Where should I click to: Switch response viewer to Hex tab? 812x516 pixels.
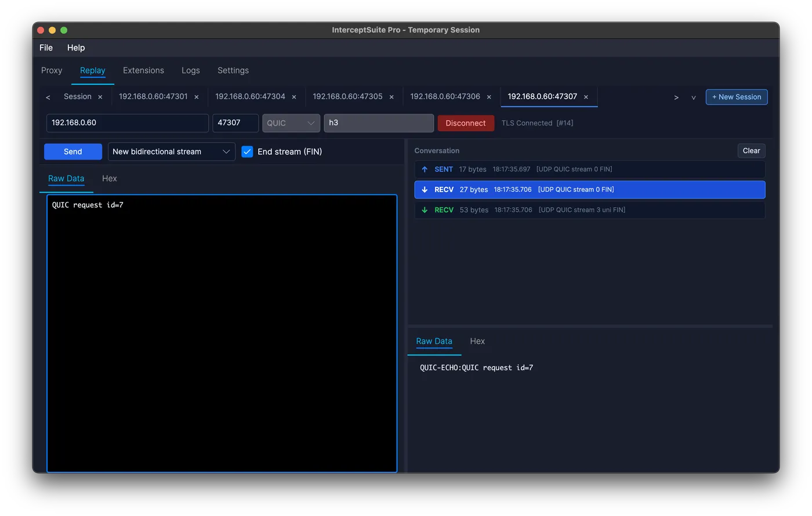tap(477, 341)
